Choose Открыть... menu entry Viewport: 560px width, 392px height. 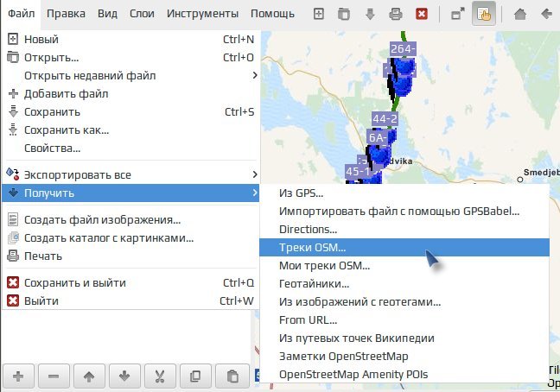click(130, 58)
